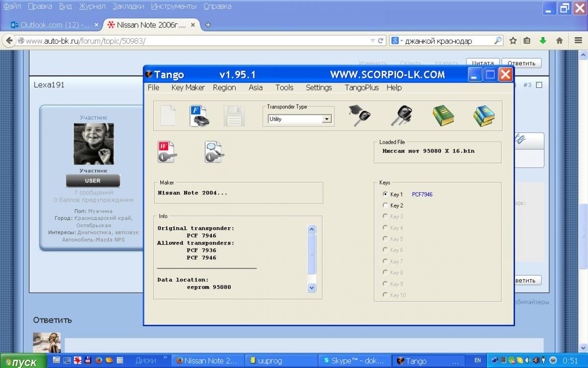The height and width of the screenshot is (368, 588).
Task: Open the Settings menu in Tango
Action: (x=319, y=87)
